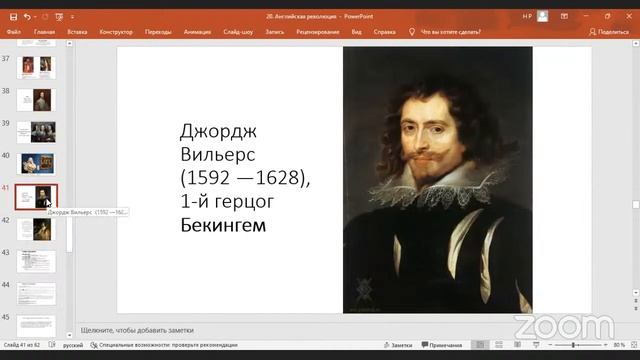The height and width of the screenshot is (360, 640).
Task: Select slide 39 thumbnail
Action: tap(36, 132)
